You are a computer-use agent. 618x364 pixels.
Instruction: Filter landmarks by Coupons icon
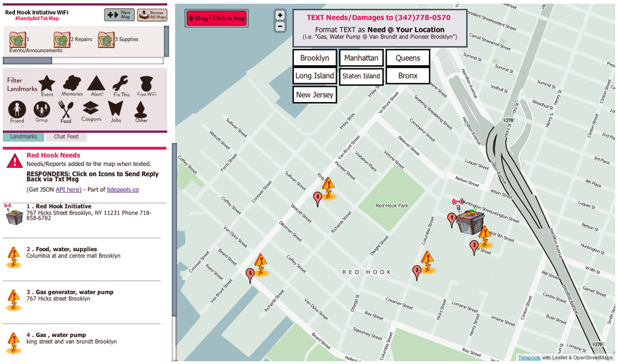pos(91,112)
